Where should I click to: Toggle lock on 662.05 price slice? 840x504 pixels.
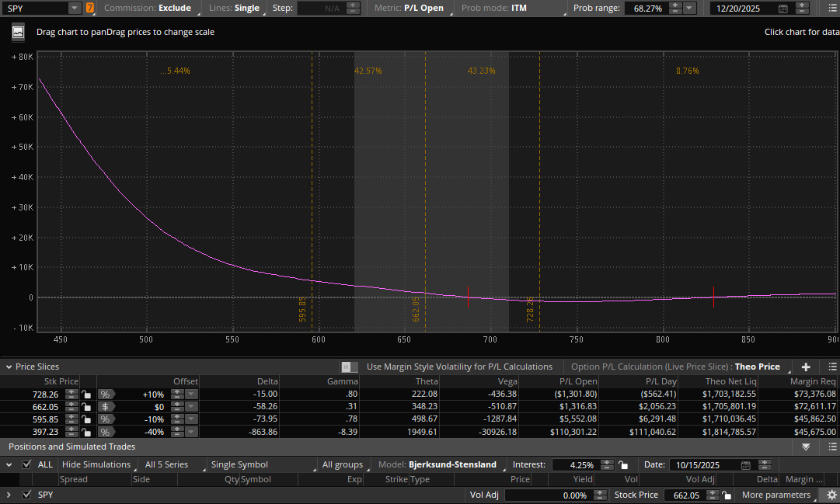[86, 407]
